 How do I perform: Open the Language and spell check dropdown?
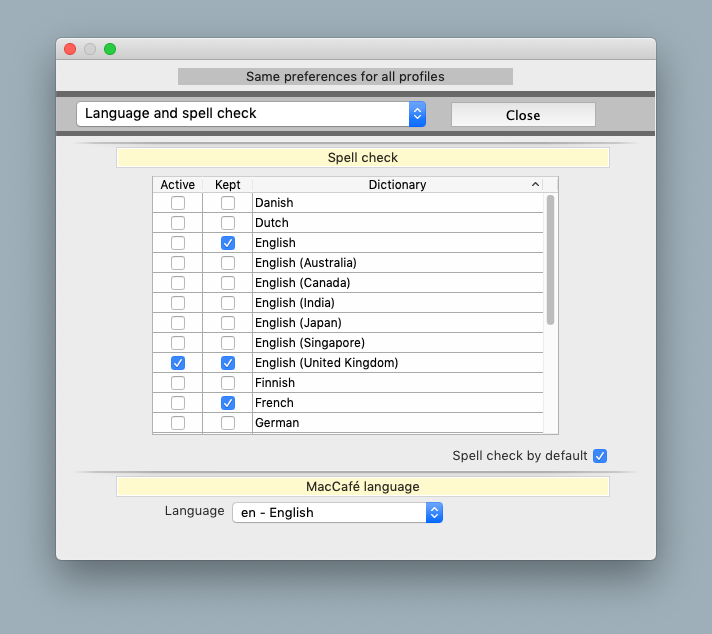[x=251, y=114]
